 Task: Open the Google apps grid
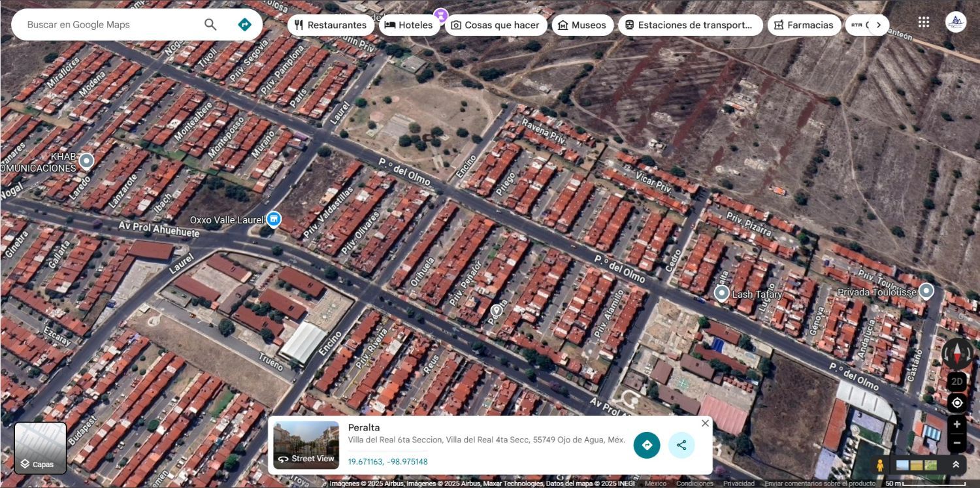[924, 22]
